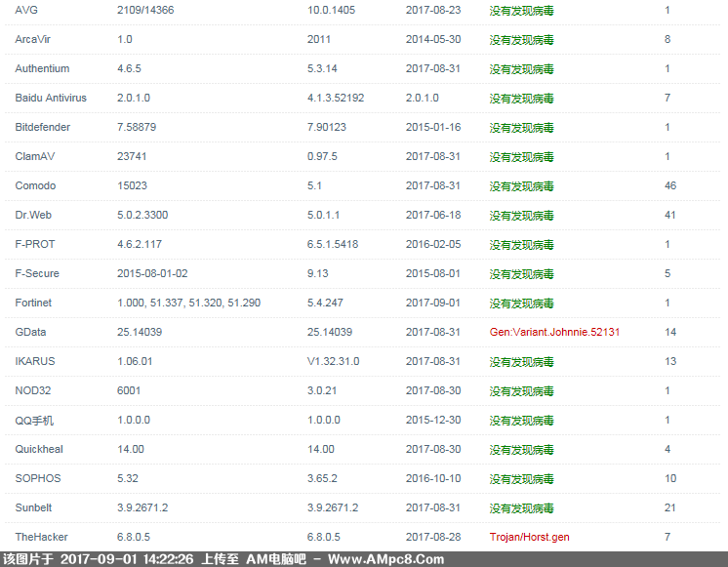
Task: Click Baidu Antivirus engine version 4.1.3.52192
Action: click(x=336, y=98)
